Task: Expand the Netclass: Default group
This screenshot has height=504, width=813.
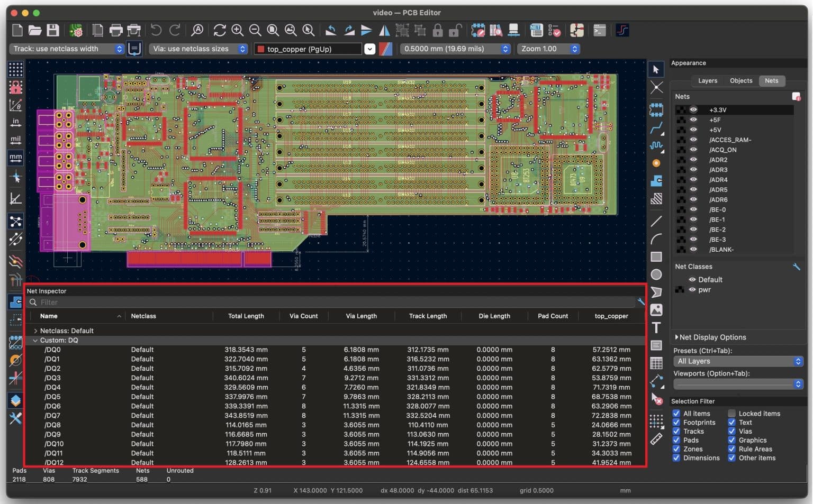Action: tap(35, 331)
